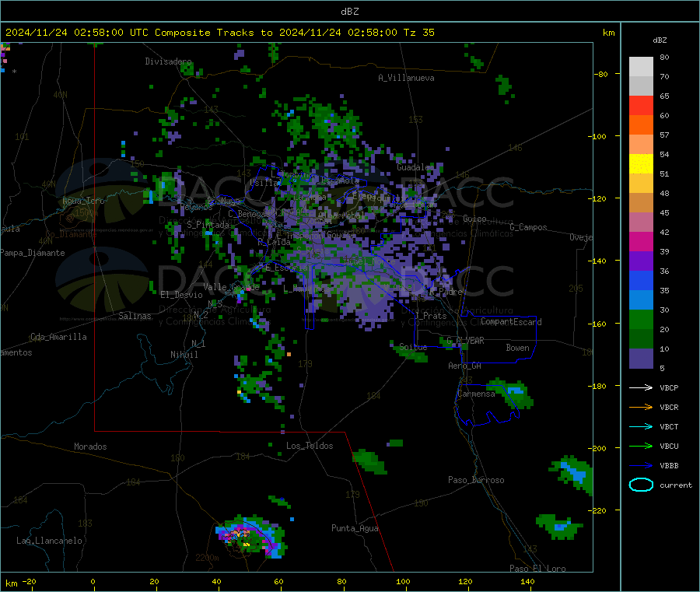Click the 'Paso_El_Loro' map label
The image size is (700, 592).
pyautogui.click(x=537, y=569)
